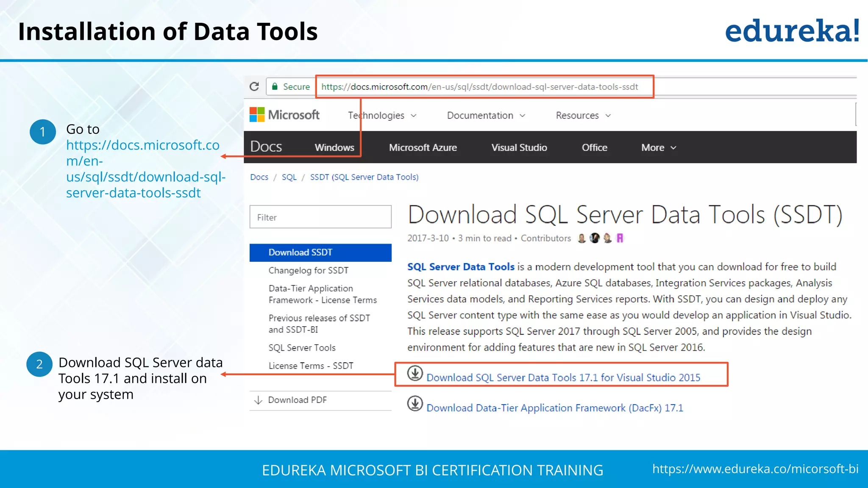868x488 pixels.
Task: Click the purple contributor avatar
Action: tap(620, 238)
